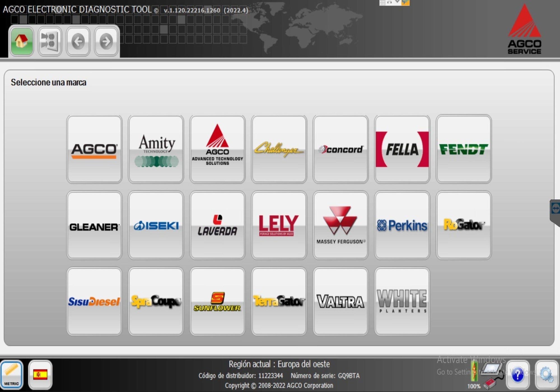The width and height of the screenshot is (560, 392).
Task: Select the Massey Ferguson brand
Action: click(x=340, y=225)
